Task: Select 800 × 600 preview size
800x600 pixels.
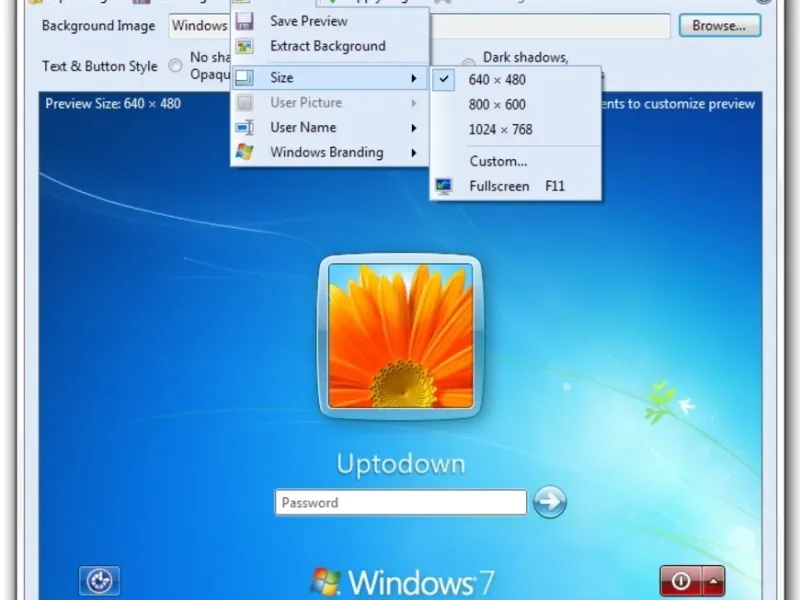Action: pyautogui.click(x=515, y=105)
